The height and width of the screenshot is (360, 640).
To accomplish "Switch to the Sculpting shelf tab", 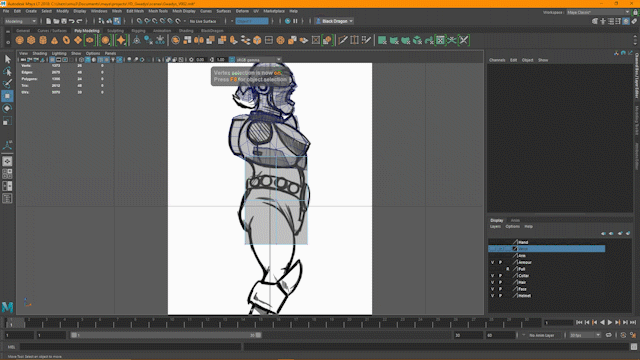I will (115, 31).
